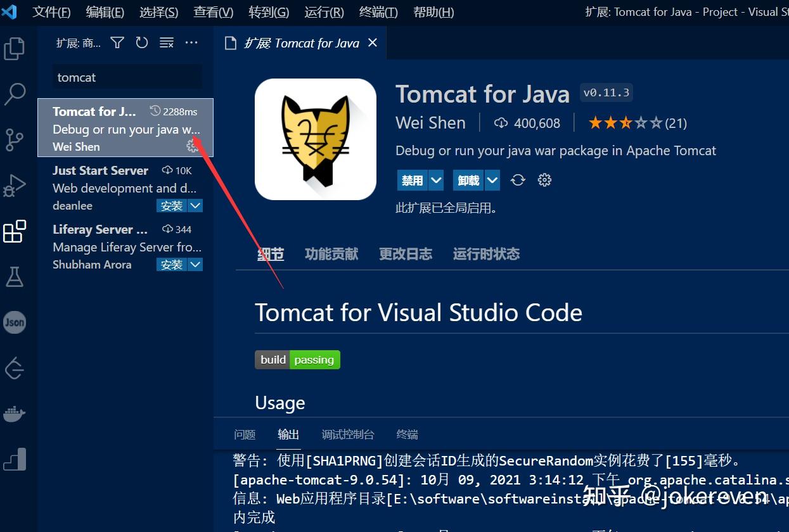Image resolution: width=789 pixels, height=532 pixels.
Task: Click the tomcat search input field
Action: tap(126, 77)
